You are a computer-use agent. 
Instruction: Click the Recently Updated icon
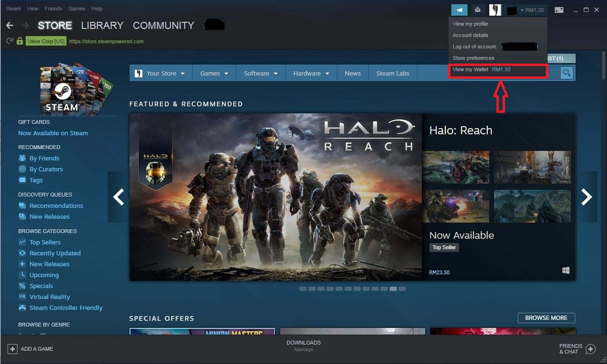pos(22,253)
